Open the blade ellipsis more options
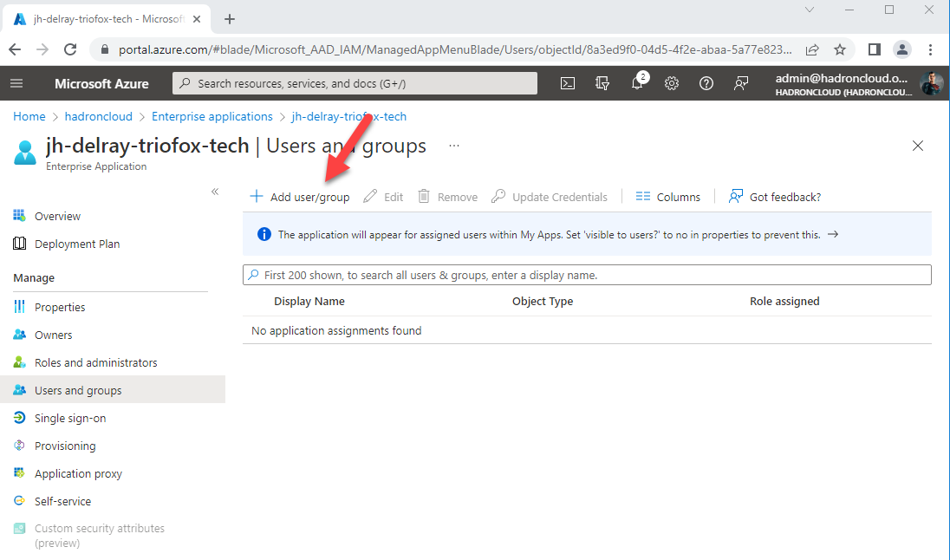Screen dimensions: 950x560 (454, 146)
